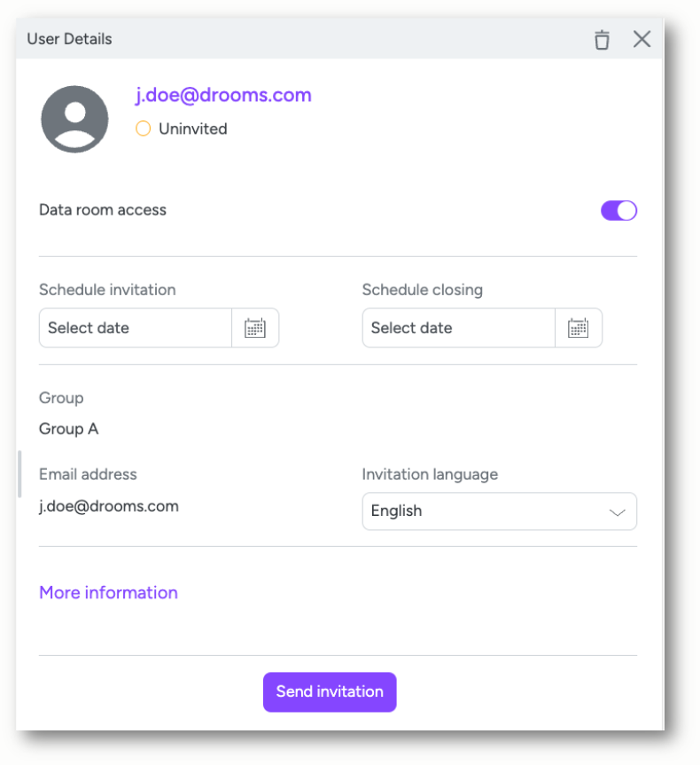700x765 pixels.
Task: Close the User Details dialog
Action: coord(642,39)
